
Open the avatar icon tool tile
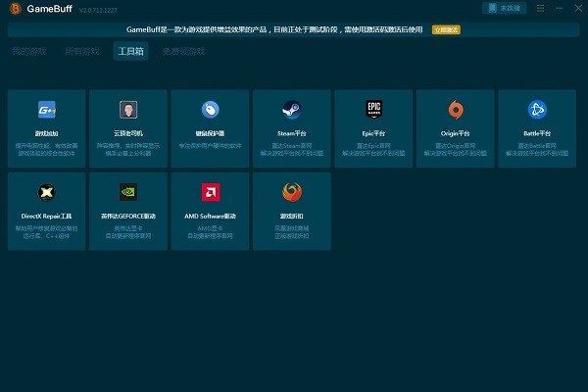pyautogui.click(x=128, y=110)
